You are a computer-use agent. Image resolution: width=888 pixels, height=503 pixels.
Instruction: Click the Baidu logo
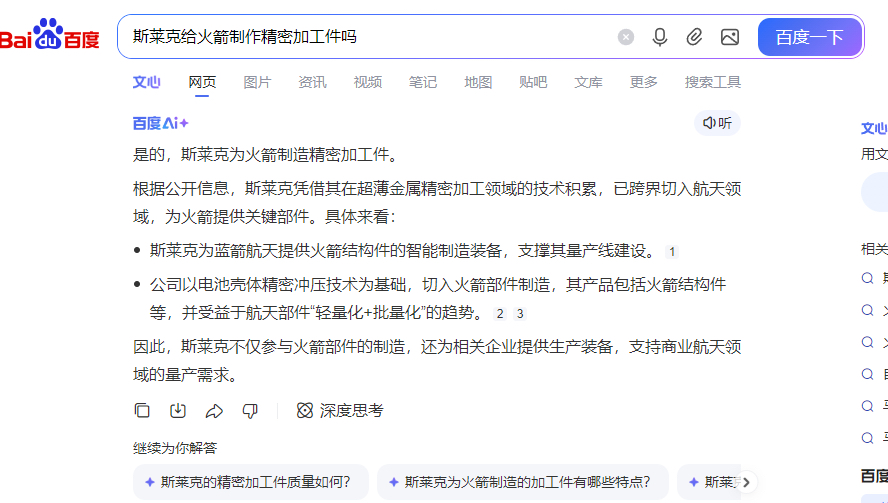click(x=50, y=35)
